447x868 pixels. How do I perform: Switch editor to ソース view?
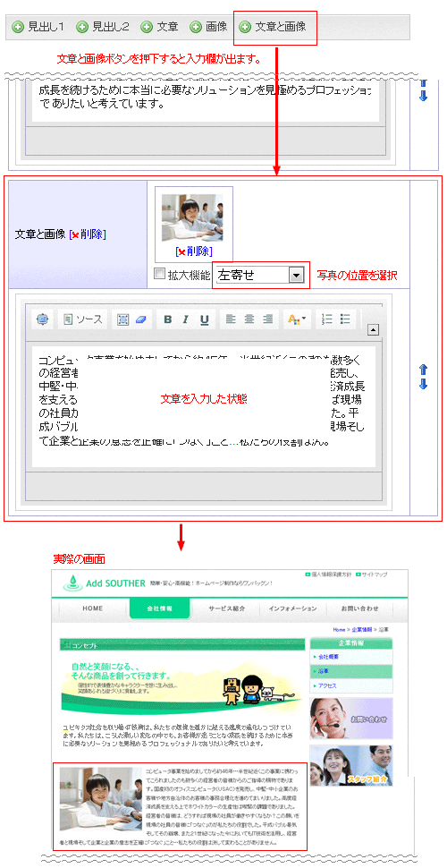83,319
